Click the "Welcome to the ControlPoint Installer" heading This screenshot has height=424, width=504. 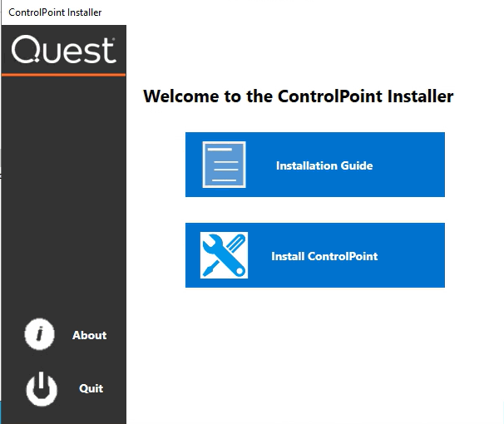[x=298, y=96]
